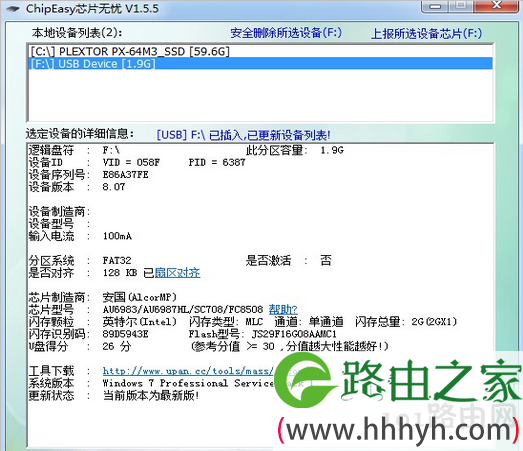Click the flash ID code 89D5943E
The height and width of the screenshot is (451, 523).
125,334
